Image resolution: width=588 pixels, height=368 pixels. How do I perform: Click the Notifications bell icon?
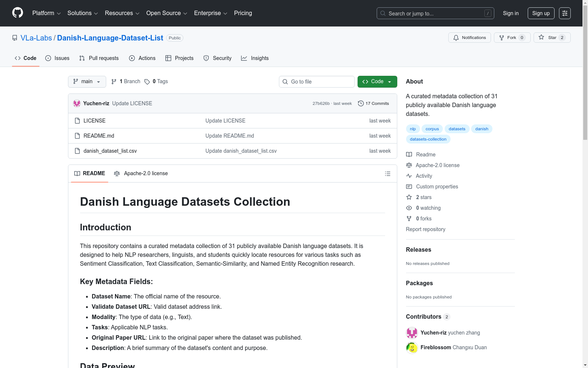coord(456,38)
